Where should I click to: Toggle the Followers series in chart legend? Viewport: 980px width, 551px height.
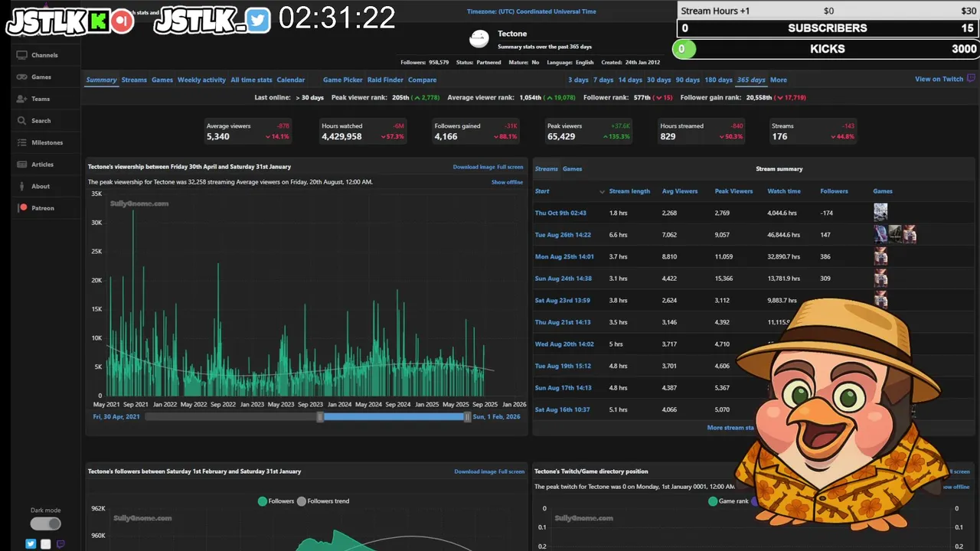(276, 501)
